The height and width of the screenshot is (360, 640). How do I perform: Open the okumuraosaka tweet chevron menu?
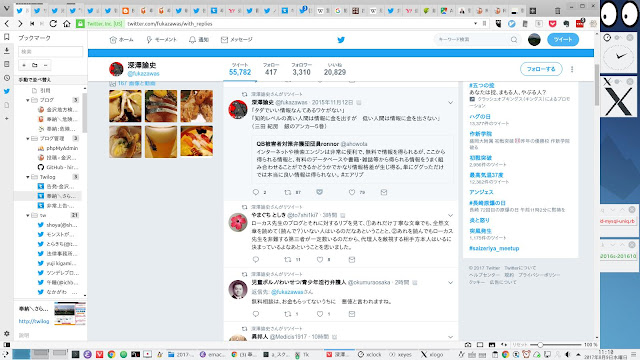tap(450, 283)
